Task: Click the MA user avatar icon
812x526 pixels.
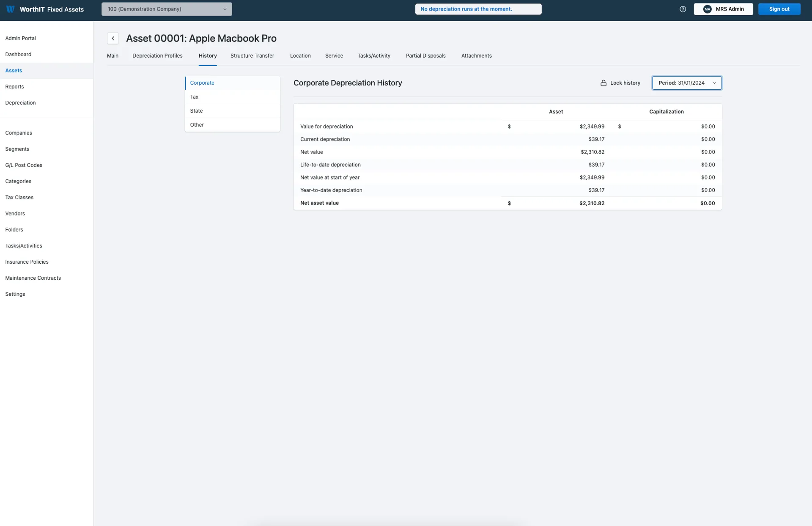Action: (707, 9)
